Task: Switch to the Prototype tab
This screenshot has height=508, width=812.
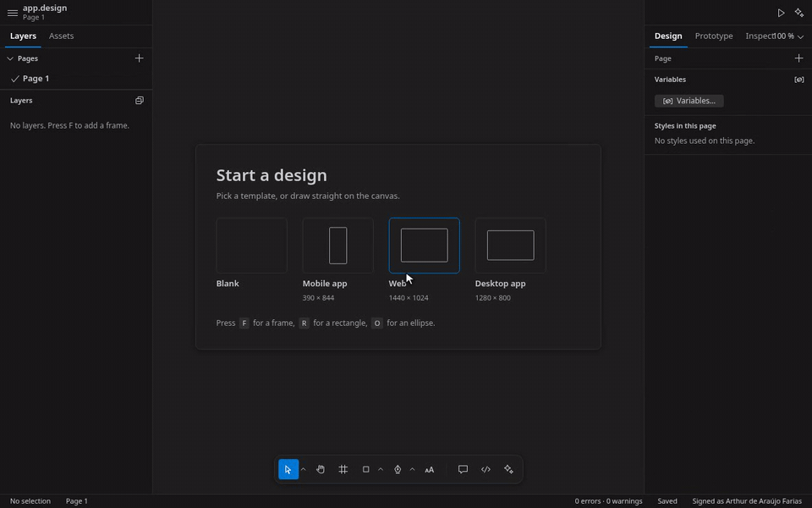Action: click(x=714, y=36)
